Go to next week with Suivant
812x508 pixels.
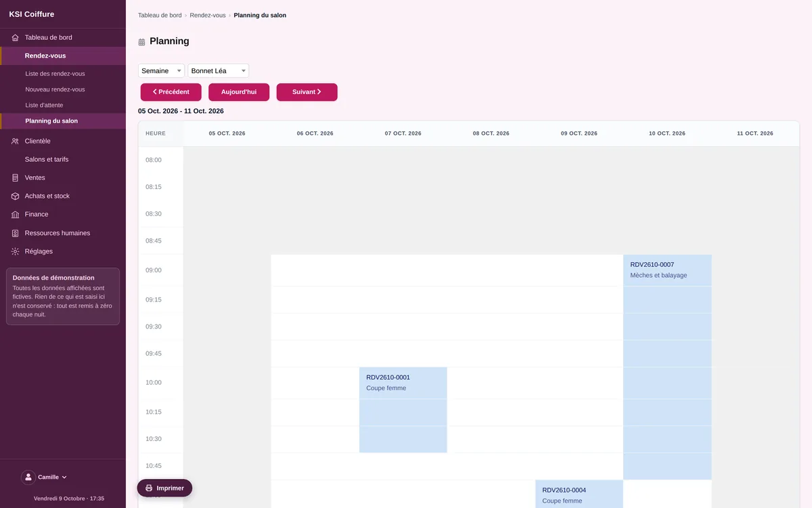[307, 92]
